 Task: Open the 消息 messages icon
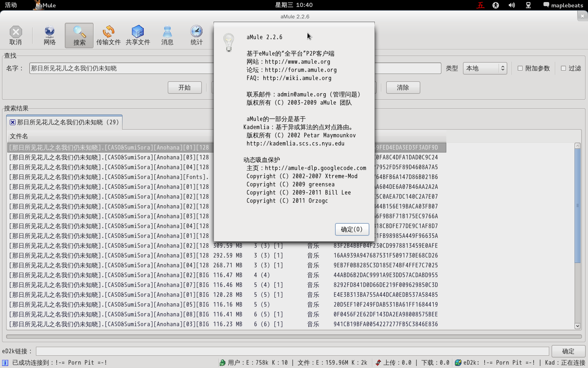(167, 35)
